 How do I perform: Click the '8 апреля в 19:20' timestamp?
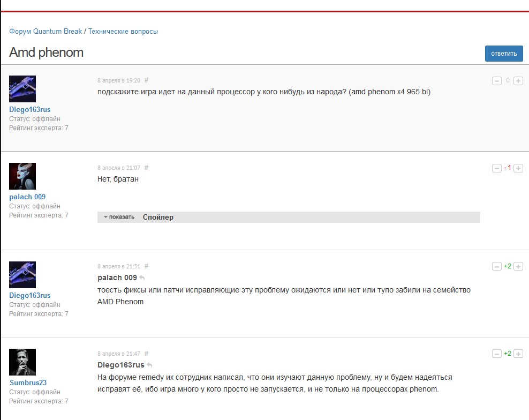click(x=119, y=80)
